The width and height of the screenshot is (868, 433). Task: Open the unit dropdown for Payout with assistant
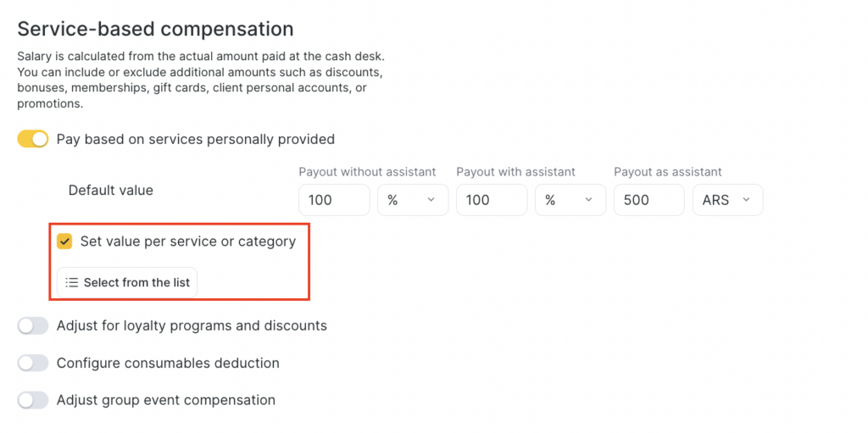tap(570, 201)
